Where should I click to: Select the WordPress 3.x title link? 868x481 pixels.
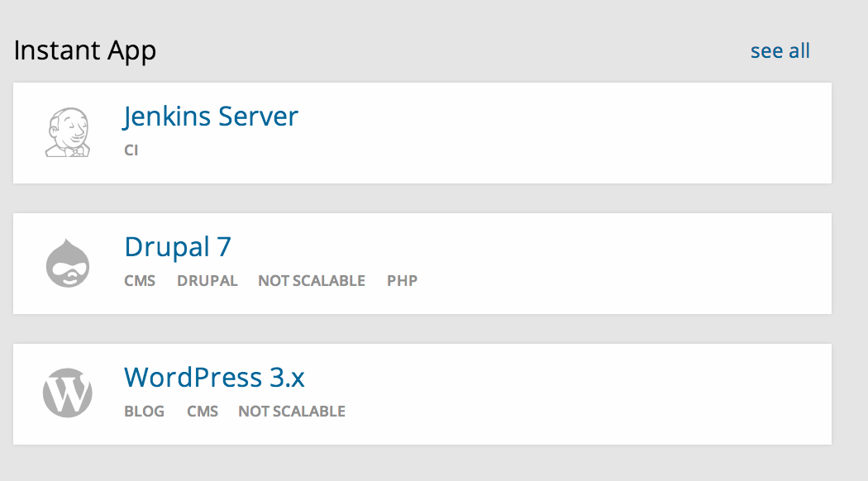pos(214,378)
